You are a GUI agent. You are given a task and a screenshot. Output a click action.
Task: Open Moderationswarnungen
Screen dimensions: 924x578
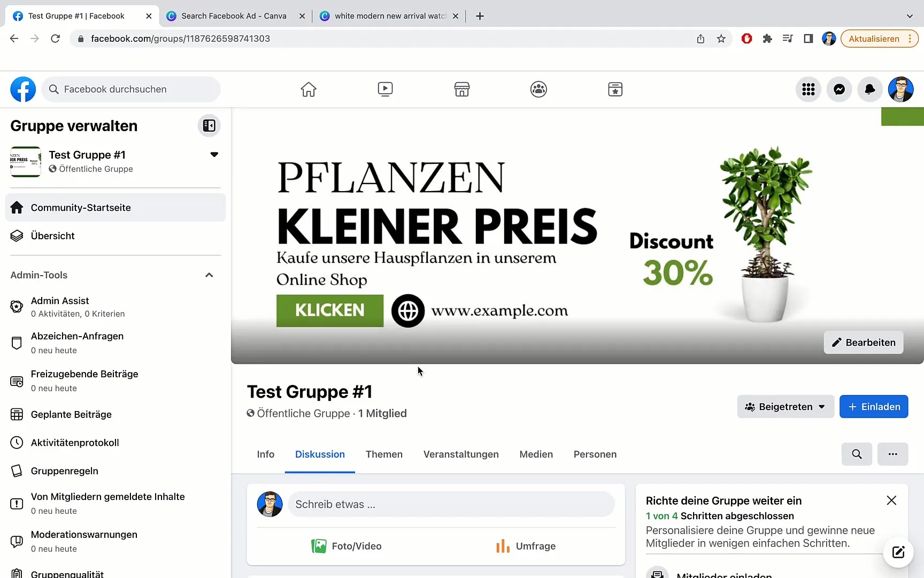[x=115, y=541]
